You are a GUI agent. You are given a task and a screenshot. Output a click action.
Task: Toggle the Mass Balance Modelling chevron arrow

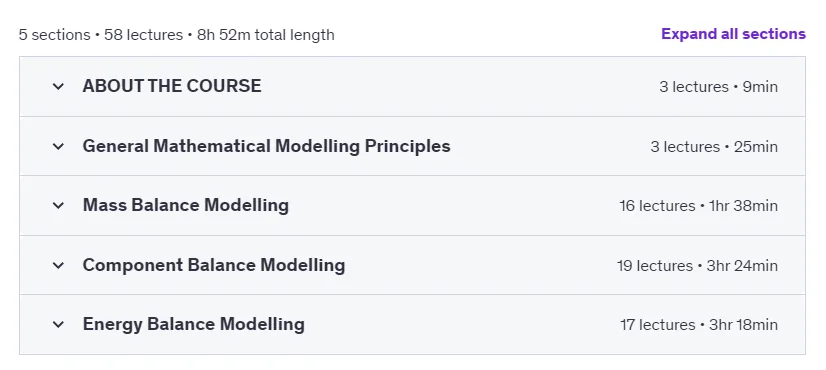[x=58, y=206]
